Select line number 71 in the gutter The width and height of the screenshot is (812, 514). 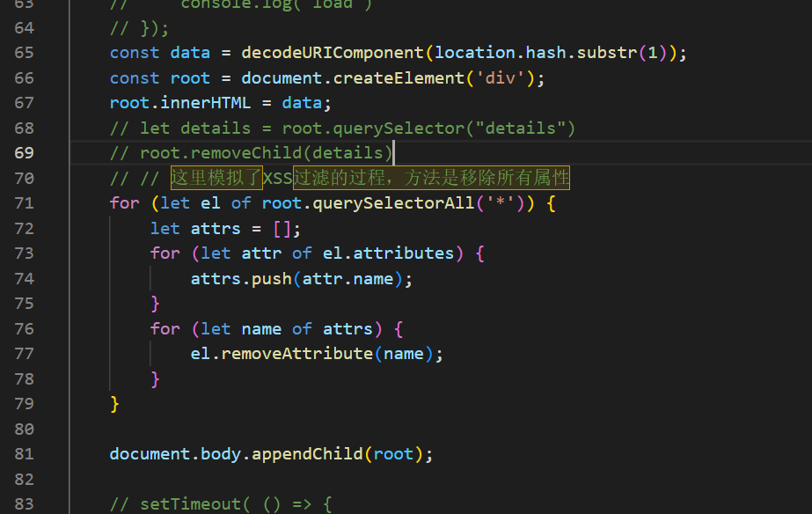[x=25, y=203]
